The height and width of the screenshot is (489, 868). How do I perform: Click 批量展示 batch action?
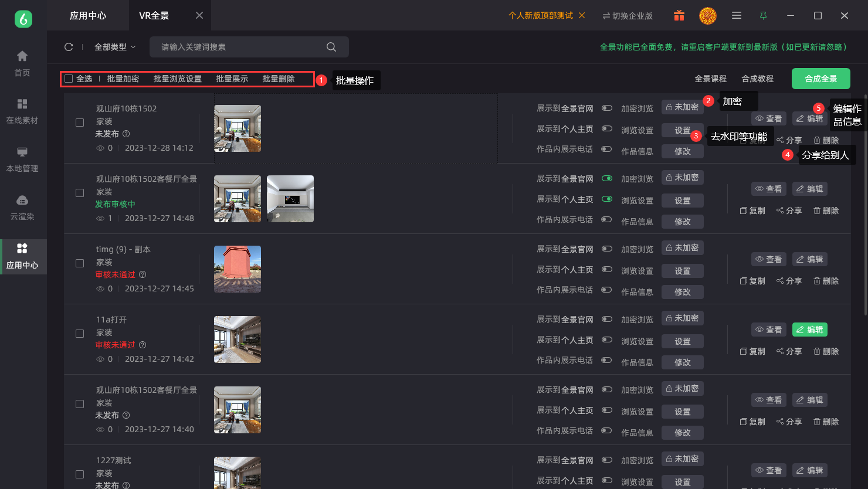[x=232, y=79]
